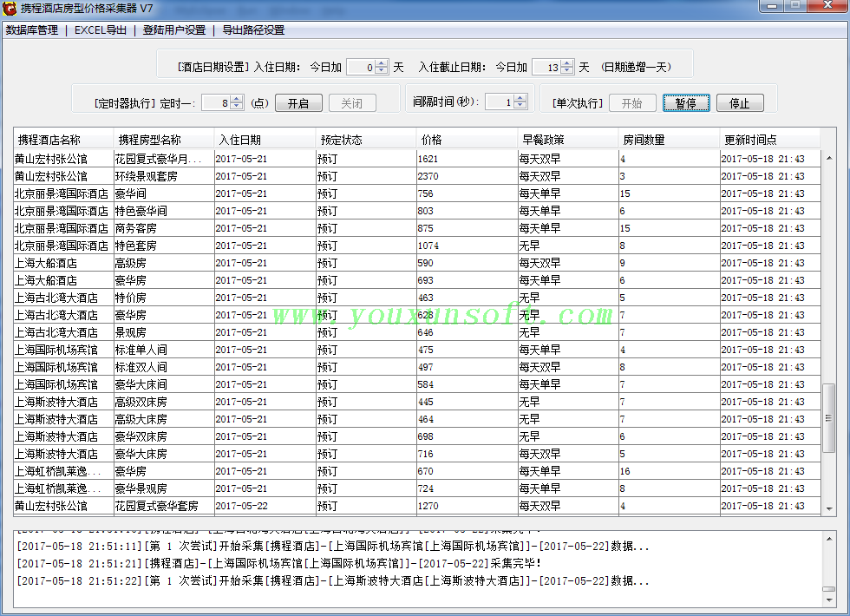Click the 关闭 timer button
This screenshot has width=850, height=616.
coord(352,103)
